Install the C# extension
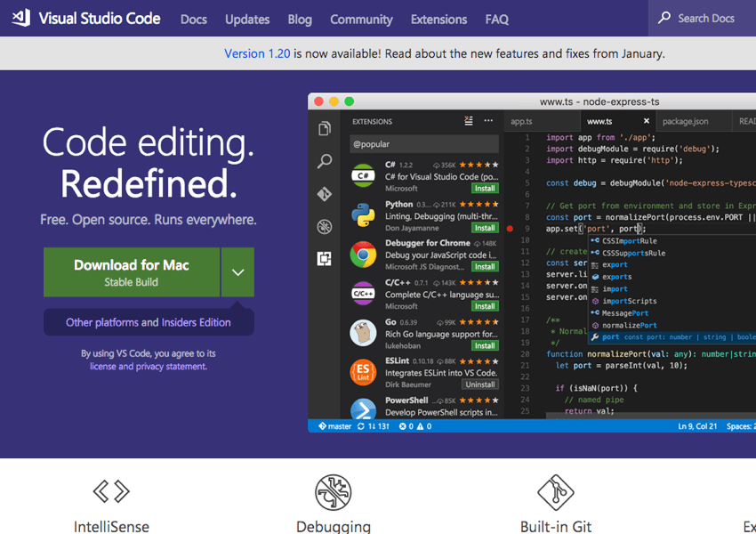This screenshot has width=756, height=534. coord(485,188)
